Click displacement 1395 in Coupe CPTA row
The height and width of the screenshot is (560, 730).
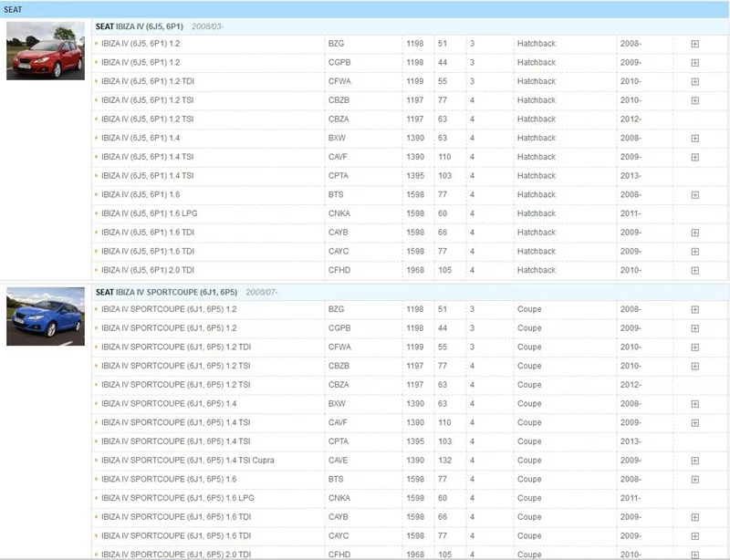pyautogui.click(x=415, y=441)
